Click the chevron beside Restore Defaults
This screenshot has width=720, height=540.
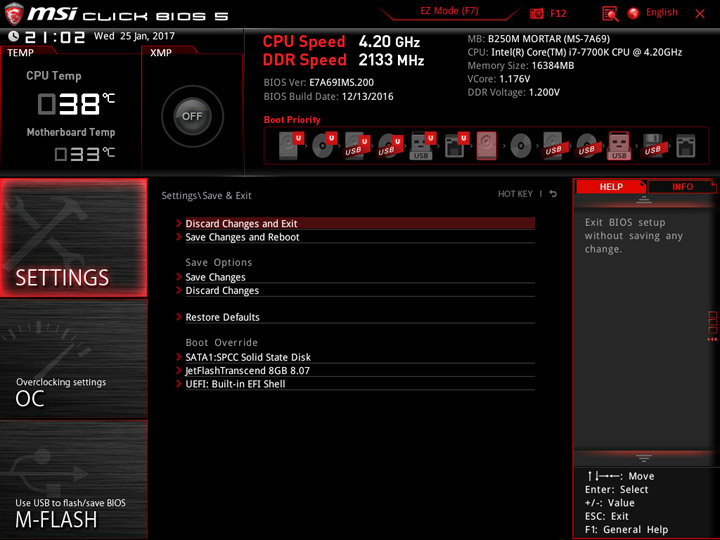point(179,316)
